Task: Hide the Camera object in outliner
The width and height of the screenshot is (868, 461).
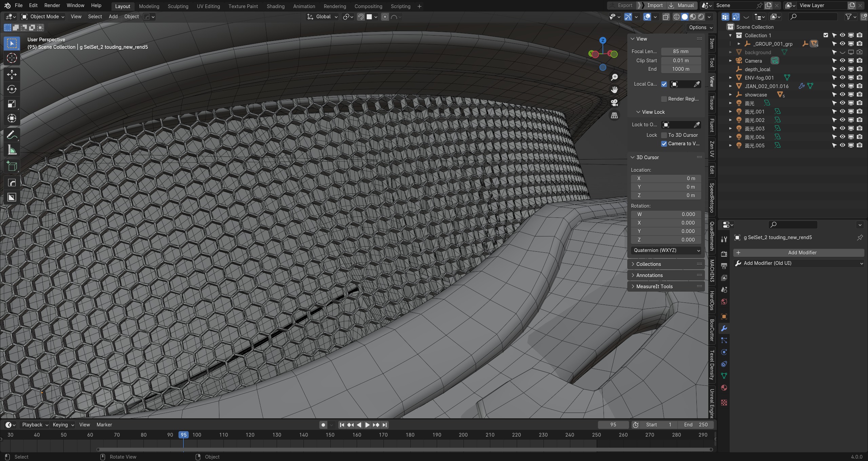Action: [842, 61]
